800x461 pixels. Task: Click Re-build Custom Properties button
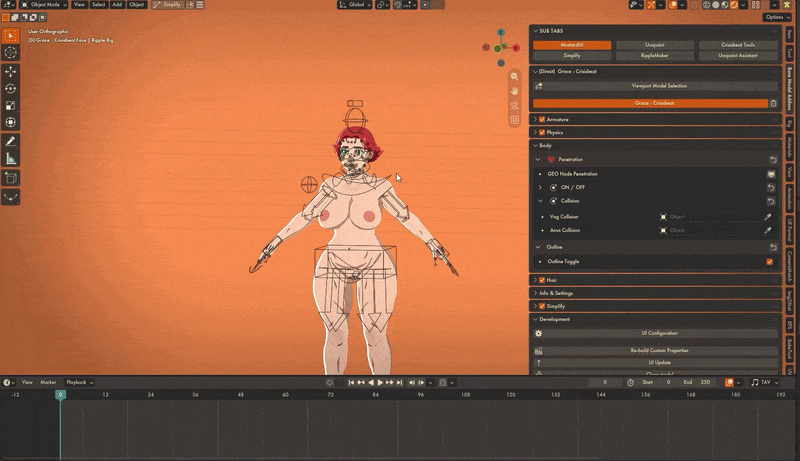click(659, 351)
